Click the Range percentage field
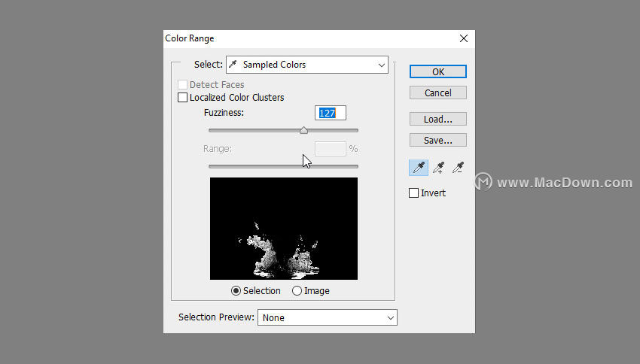Screen dimensions: 640x364 pyautogui.click(x=331, y=149)
